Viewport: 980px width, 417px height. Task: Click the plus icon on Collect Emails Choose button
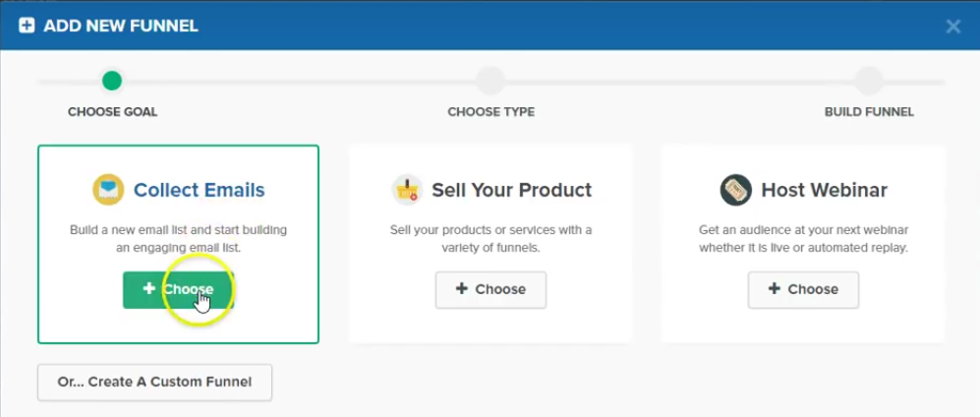coord(148,289)
